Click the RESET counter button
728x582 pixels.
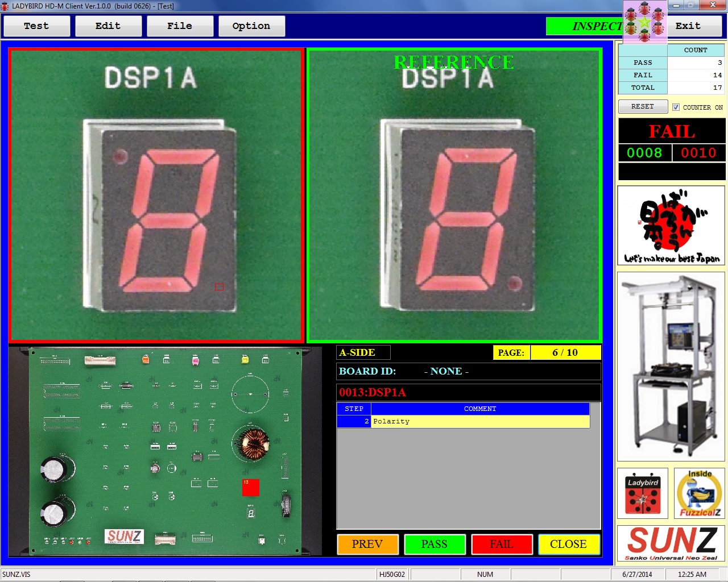point(643,107)
